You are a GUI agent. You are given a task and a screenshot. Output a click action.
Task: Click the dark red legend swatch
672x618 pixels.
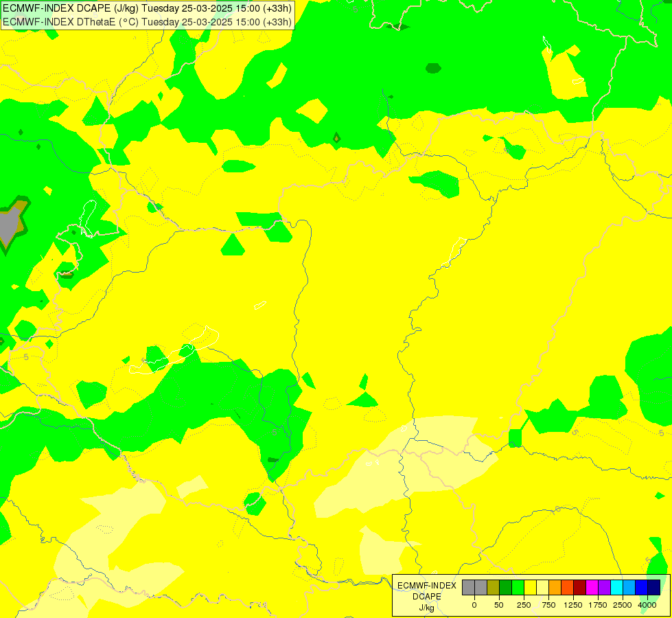tap(579, 587)
